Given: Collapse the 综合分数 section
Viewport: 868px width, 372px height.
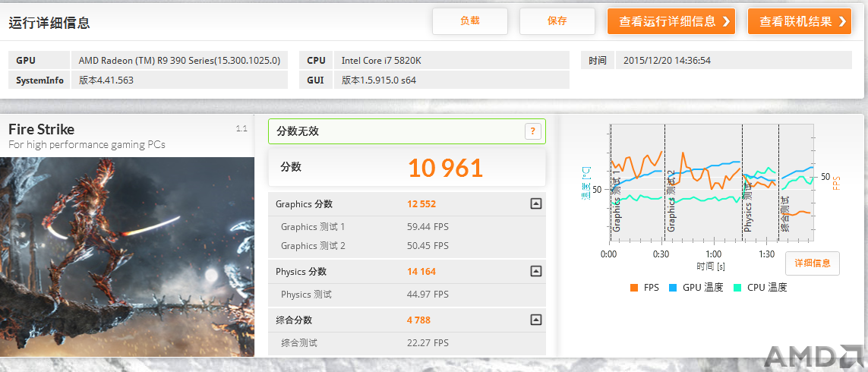Looking at the screenshot, I should (535, 320).
